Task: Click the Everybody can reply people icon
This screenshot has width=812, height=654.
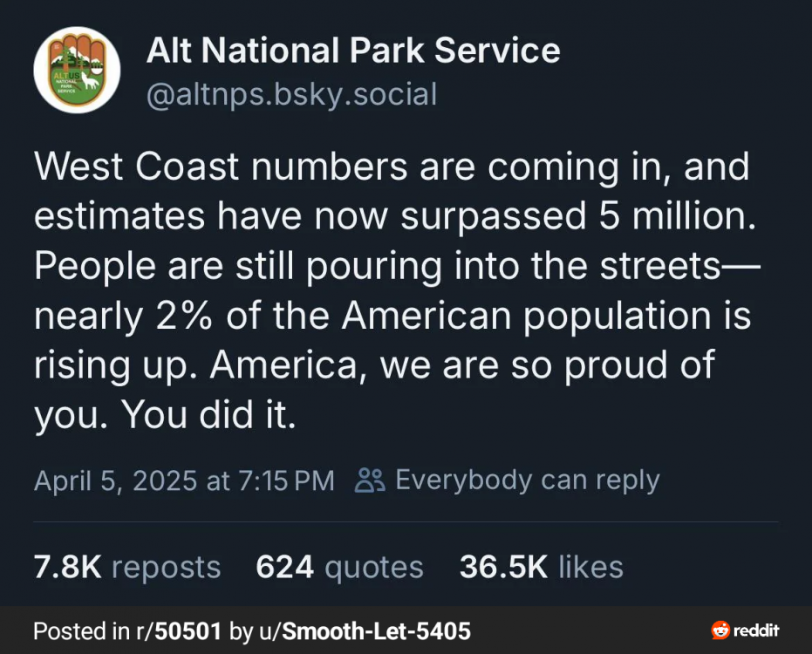Action: coord(370,480)
